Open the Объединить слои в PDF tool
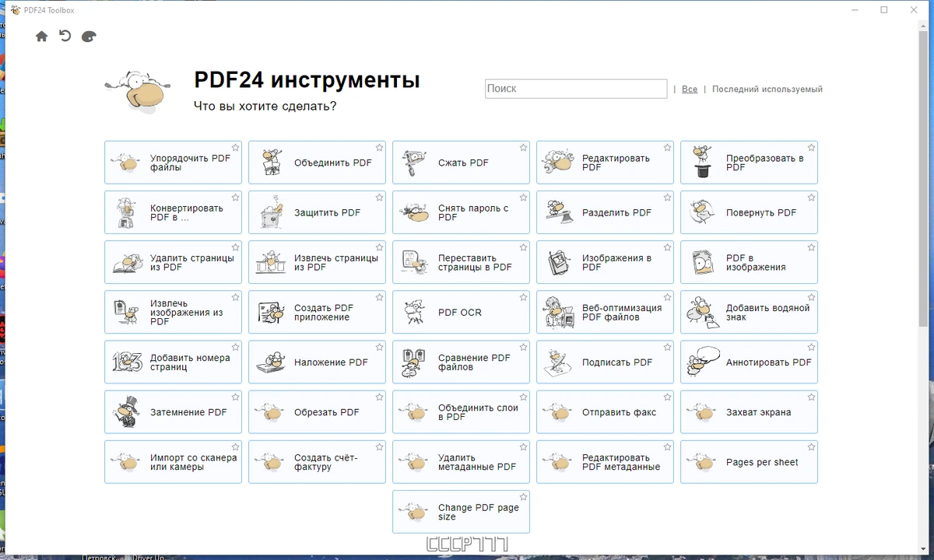 (461, 412)
